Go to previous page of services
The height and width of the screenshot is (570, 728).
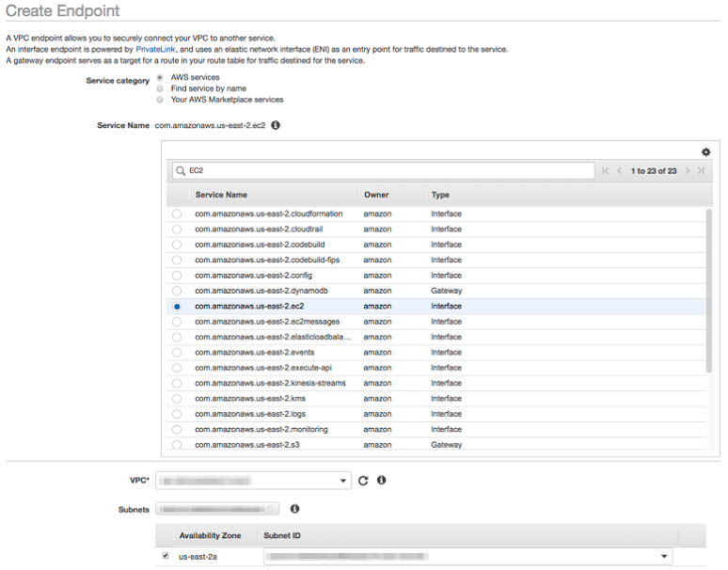(619, 171)
